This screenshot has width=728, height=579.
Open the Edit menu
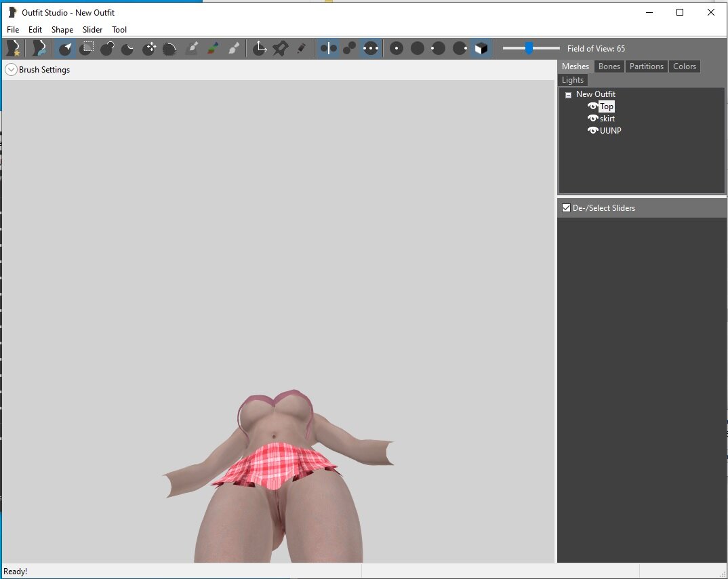tap(35, 30)
